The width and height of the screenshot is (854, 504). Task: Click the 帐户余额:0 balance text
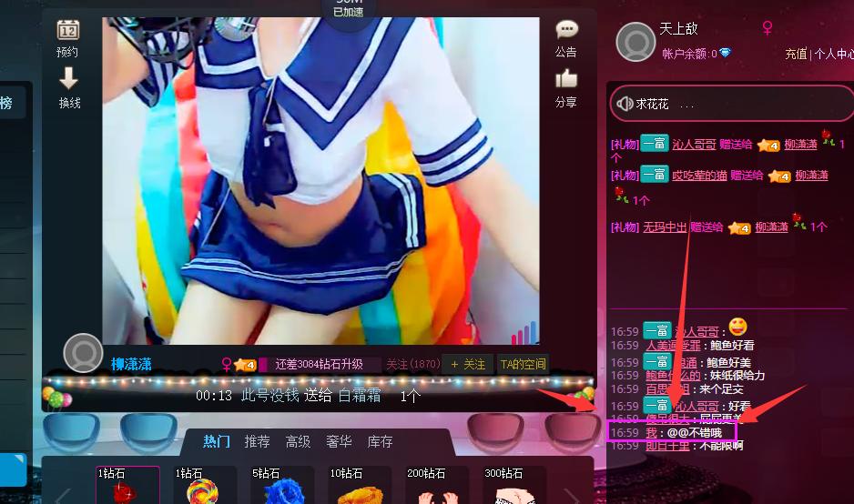pyautogui.click(x=689, y=54)
